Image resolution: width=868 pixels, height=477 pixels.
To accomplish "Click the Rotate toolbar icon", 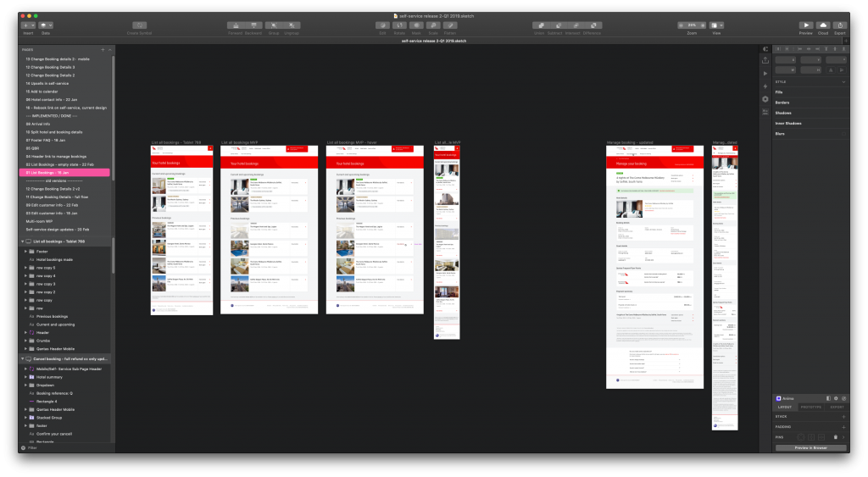I will point(400,25).
